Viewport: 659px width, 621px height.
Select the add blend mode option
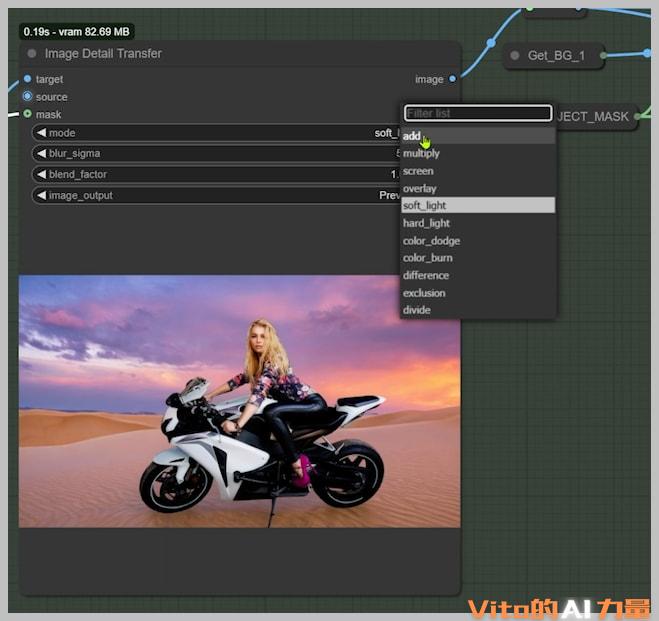point(478,136)
